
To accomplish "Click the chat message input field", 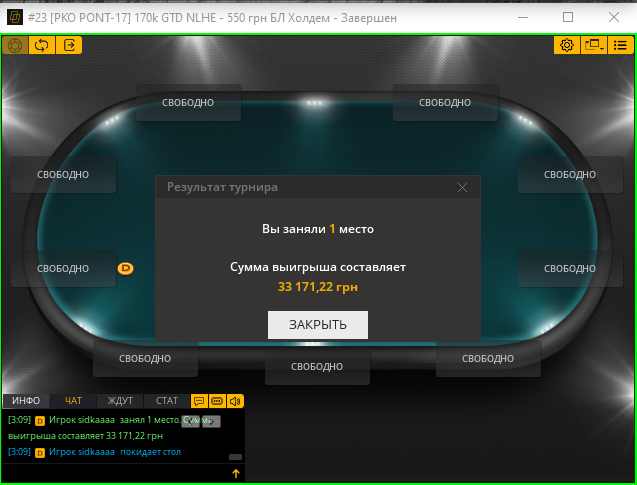I will [116, 473].
